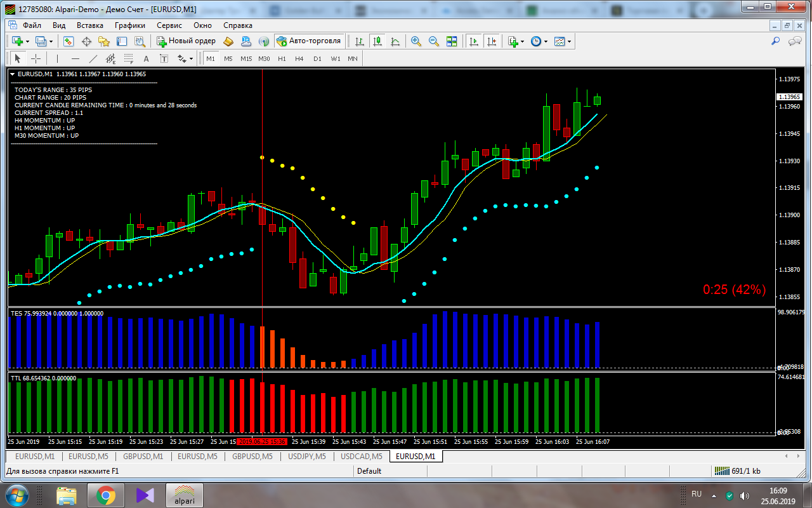Screen dimensions: 812x508
Task: Open the Market Watch window icon
Action: coord(69,41)
